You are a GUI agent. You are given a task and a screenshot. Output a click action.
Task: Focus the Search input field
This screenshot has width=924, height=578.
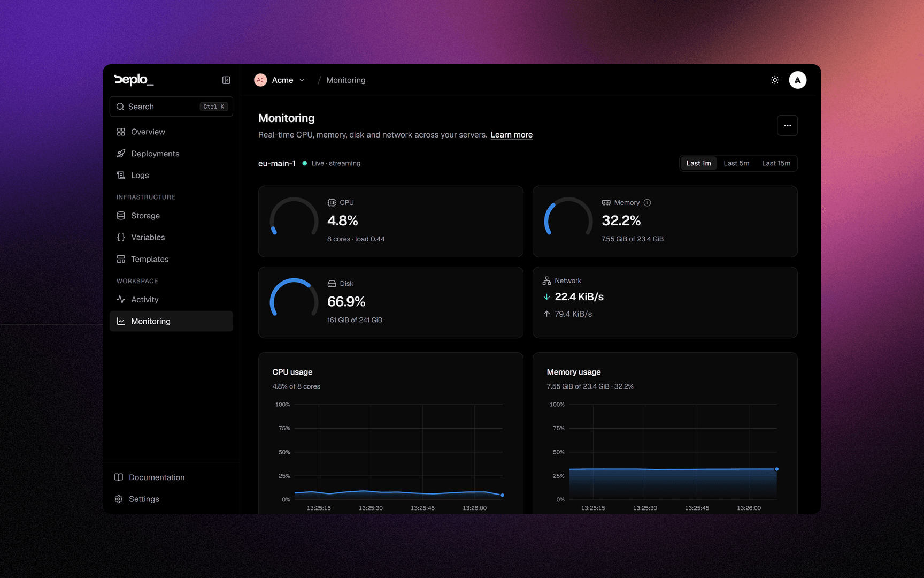(171, 107)
